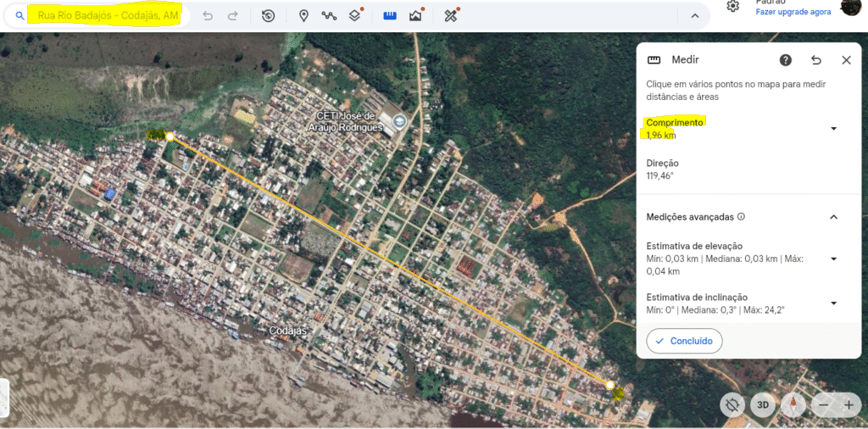Image resolution: width=868 pixels, height=429 pixels.
Task: Select the draw path or polygon tool
Action: tap(329, 16)
